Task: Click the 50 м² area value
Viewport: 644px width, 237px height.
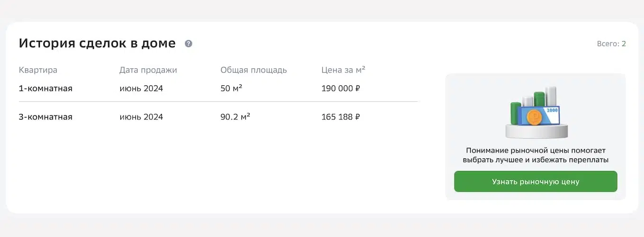Action: coord(232,88)
